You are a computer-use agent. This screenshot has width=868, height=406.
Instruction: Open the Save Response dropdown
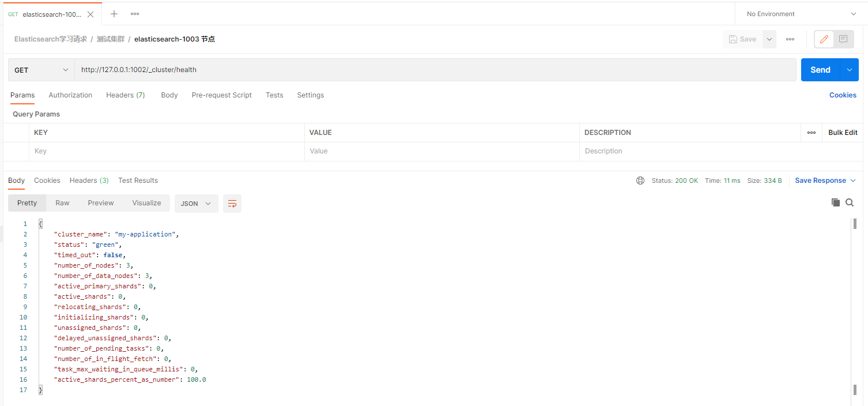825,181
